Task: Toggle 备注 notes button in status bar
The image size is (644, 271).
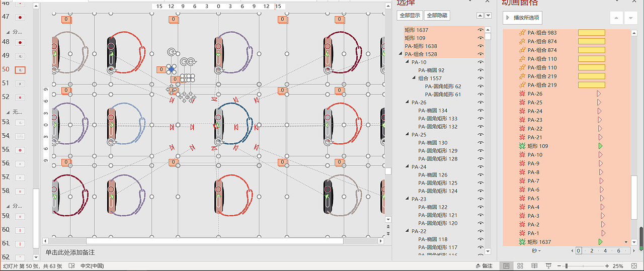Action: coord(484,266)
